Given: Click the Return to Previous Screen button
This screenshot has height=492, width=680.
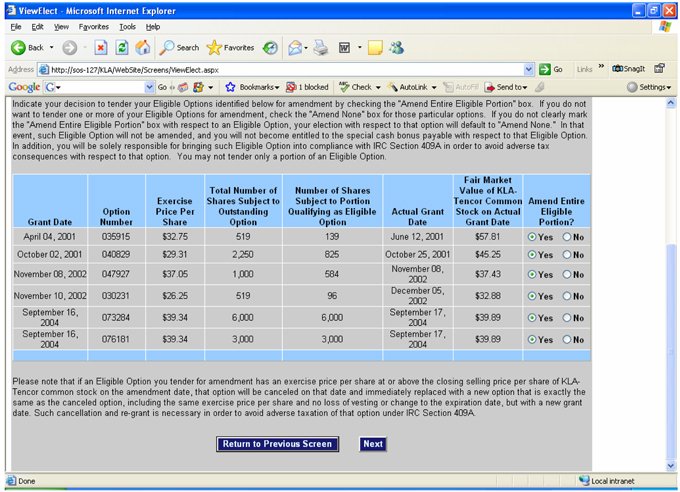Looking at the screenshot, I should pyautogui.click(x=278, y=444).
